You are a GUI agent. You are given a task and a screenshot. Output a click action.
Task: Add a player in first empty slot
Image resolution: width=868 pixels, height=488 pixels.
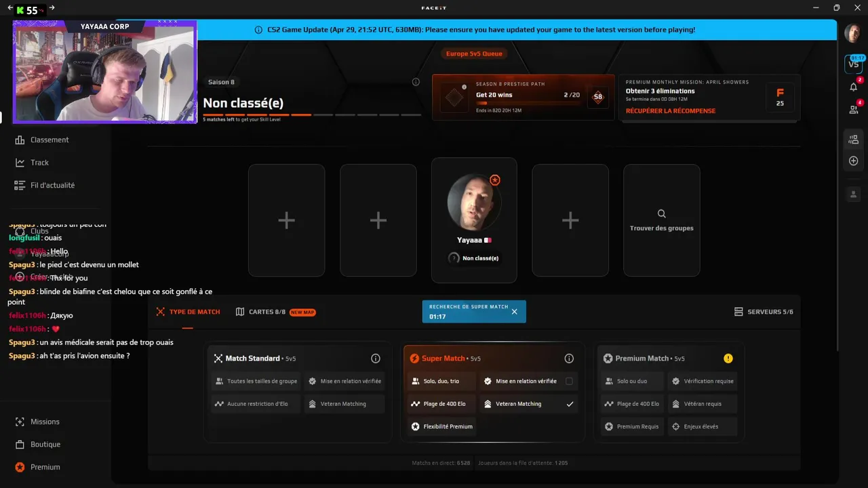click(286, 220)
